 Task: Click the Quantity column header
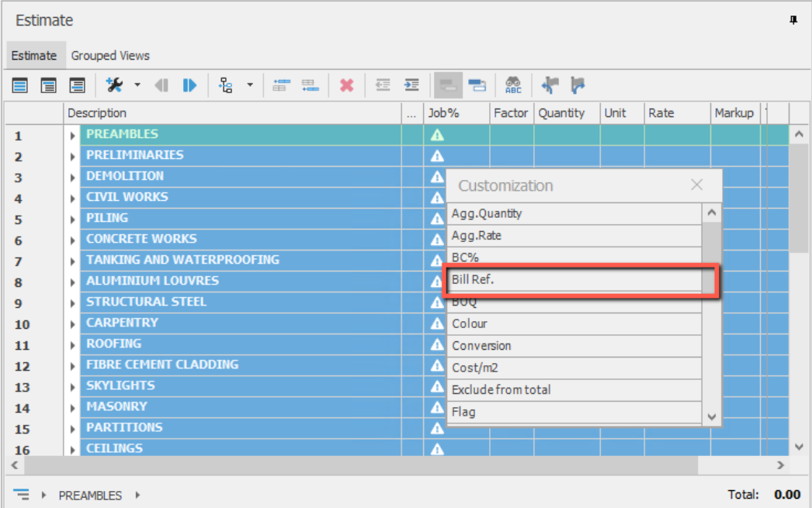point(561,113)
